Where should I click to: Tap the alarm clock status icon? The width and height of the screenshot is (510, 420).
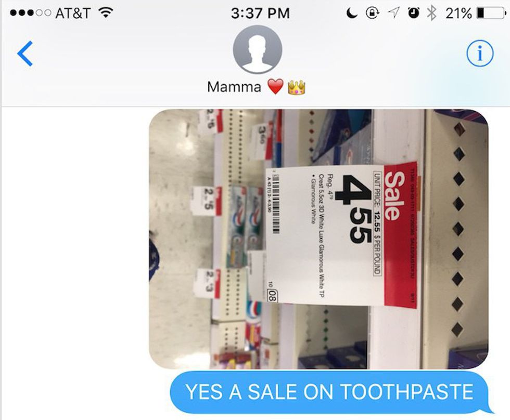[x=413, y=12]
